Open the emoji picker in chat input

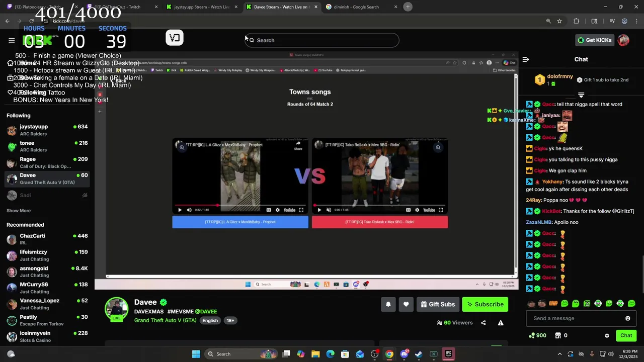coord(627,318)
